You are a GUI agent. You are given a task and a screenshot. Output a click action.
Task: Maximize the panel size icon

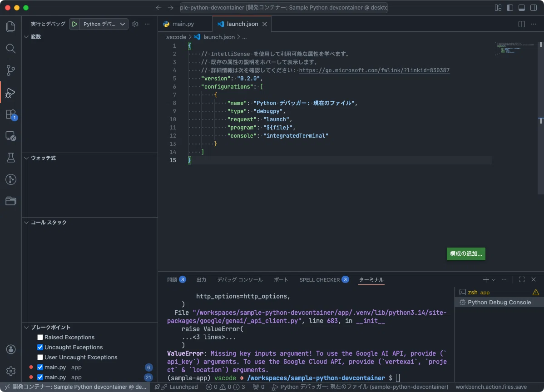522,280
